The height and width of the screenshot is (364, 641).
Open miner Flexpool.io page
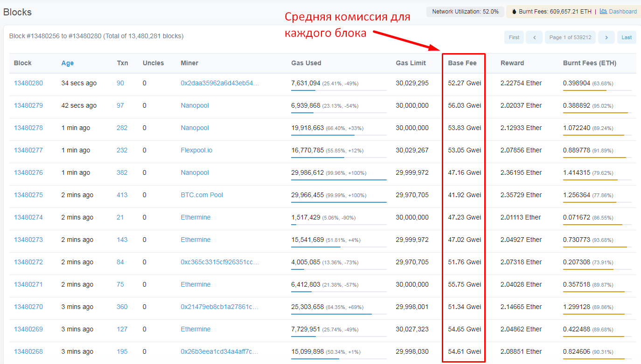tap(196, 150)
